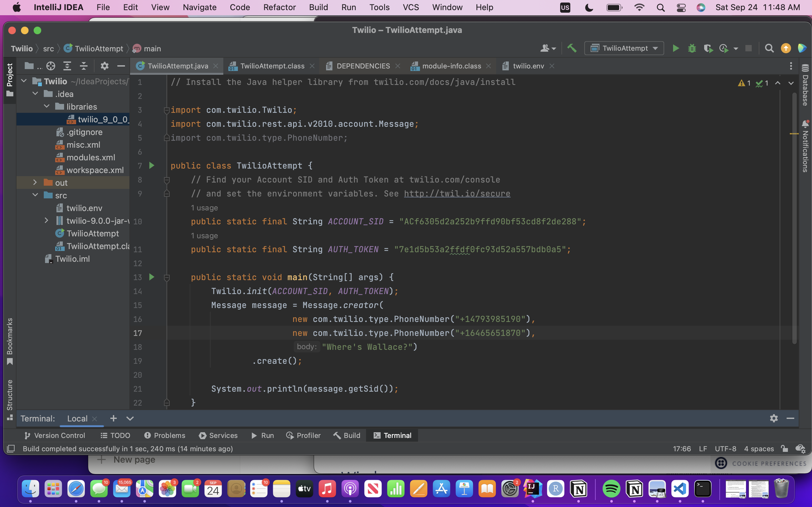Viewport: 812px width, 507px height.
Task: Open Search Everywhere magnifier icon
Action: click(769, 48)
